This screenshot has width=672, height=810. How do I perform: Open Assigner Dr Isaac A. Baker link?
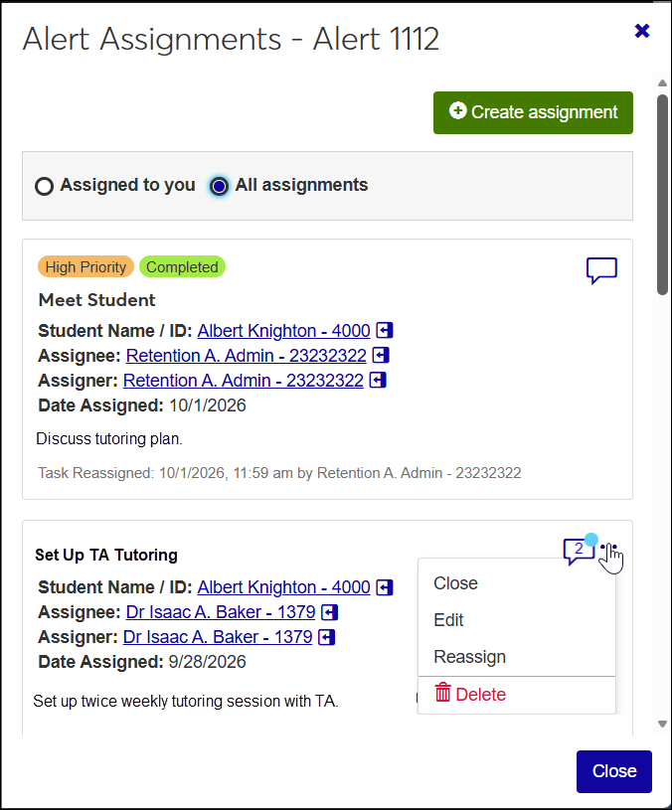click(218, 637)
